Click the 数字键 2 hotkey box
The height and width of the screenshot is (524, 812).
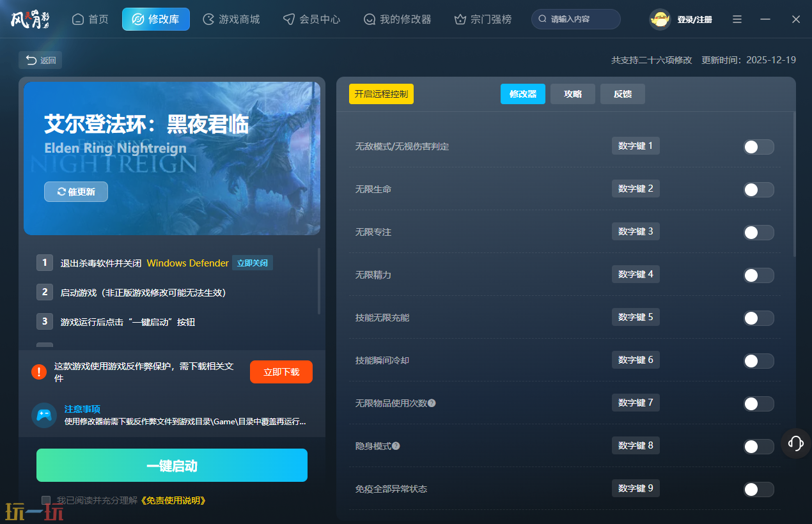[x=636, y=189]
